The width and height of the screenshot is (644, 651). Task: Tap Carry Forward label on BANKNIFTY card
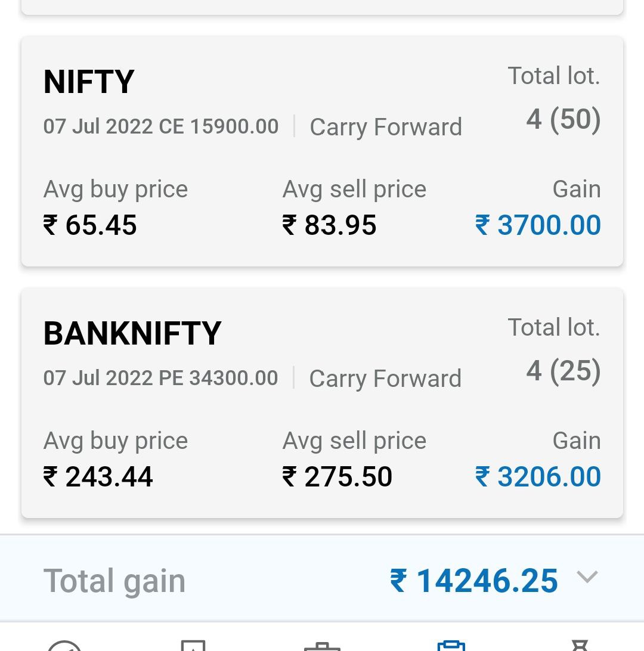click(x=385, y=379)
